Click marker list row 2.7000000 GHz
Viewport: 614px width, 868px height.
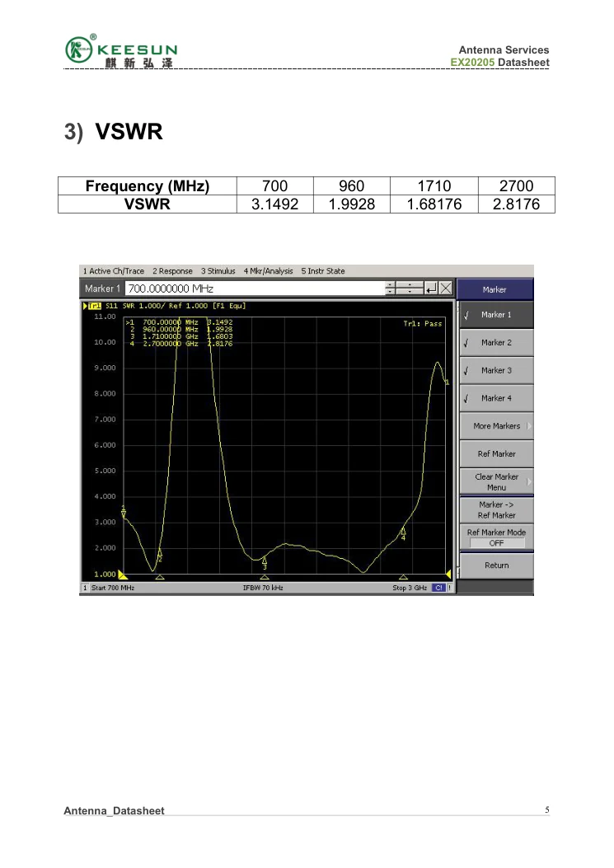[181, 344]
